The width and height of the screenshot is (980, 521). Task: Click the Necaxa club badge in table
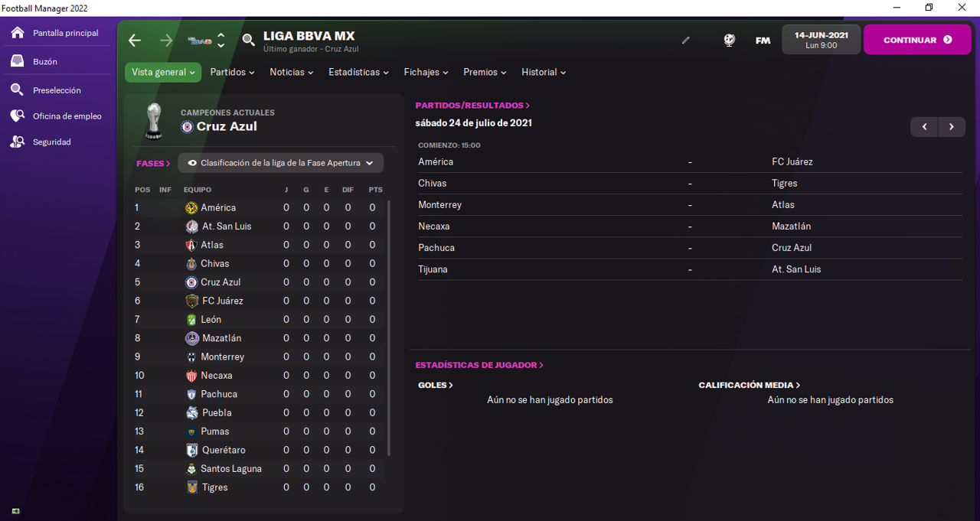pyautogui.click(x=191, y=376)
